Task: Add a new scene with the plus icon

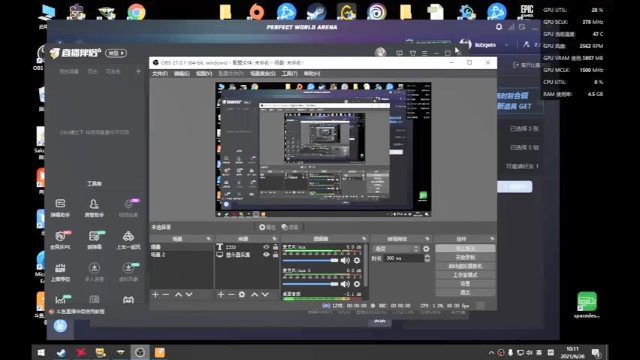Action: [x=155, y=294]
